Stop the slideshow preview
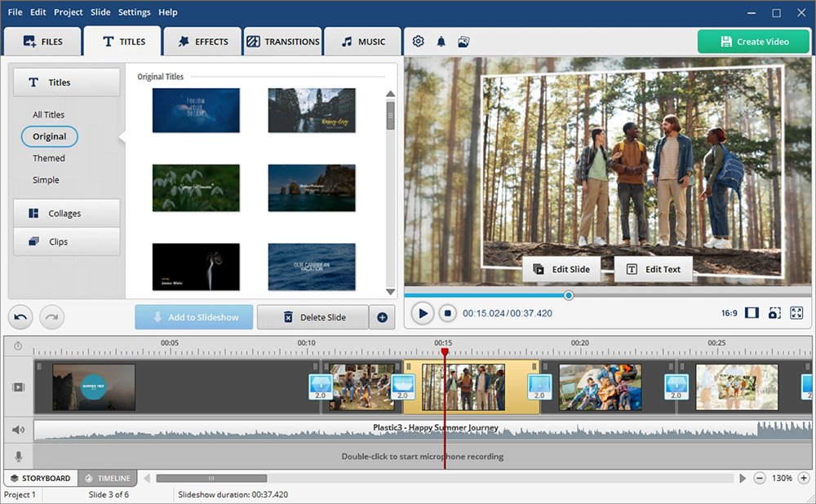Screen dimensions: 816x504 click(x=447, y=313)
